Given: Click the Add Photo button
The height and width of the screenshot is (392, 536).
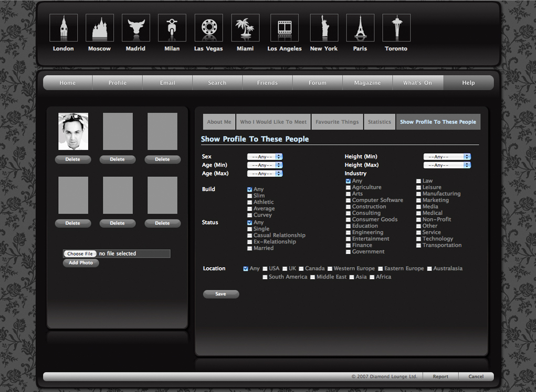Looking at the screenshot, I should [81, 263].
